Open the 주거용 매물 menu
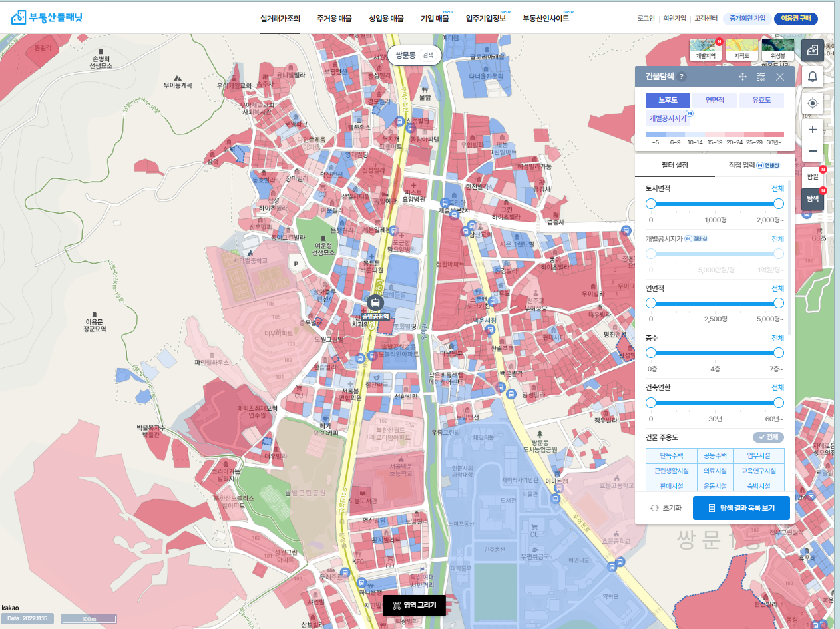Screen dimensions: 840x629 coord(335,18)
